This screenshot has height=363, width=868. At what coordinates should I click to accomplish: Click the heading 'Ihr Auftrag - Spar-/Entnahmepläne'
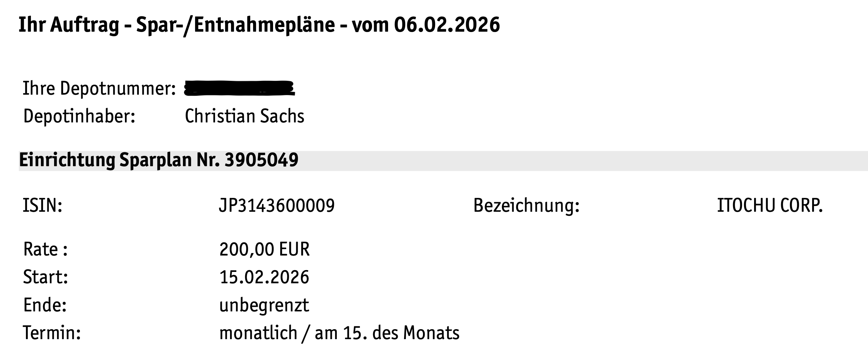[176, 25]
